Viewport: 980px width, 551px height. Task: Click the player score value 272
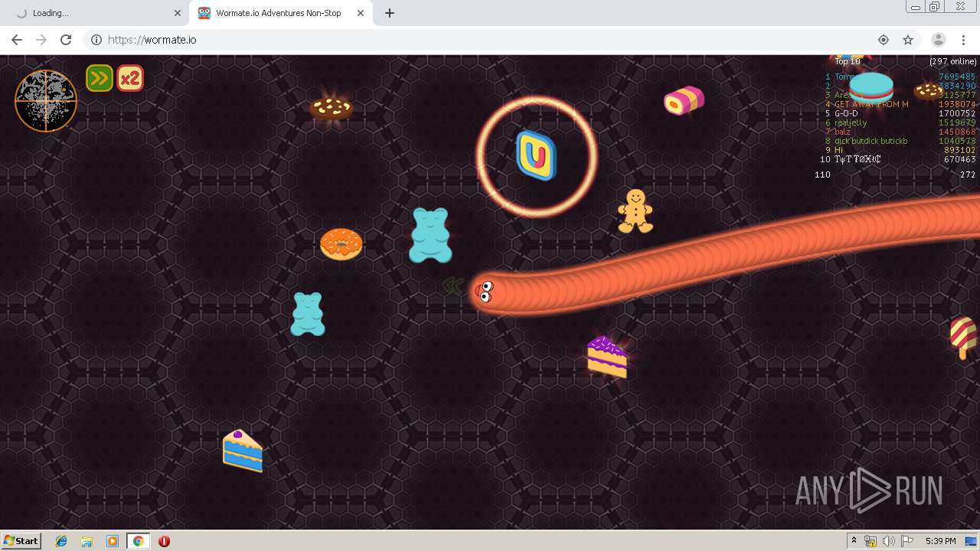click(968, 174)
